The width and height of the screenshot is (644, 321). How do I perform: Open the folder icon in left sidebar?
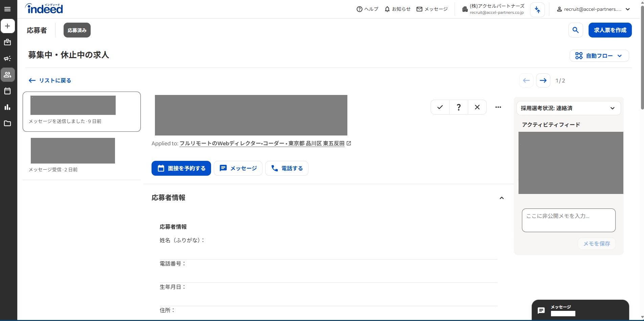tap(7, 123)
